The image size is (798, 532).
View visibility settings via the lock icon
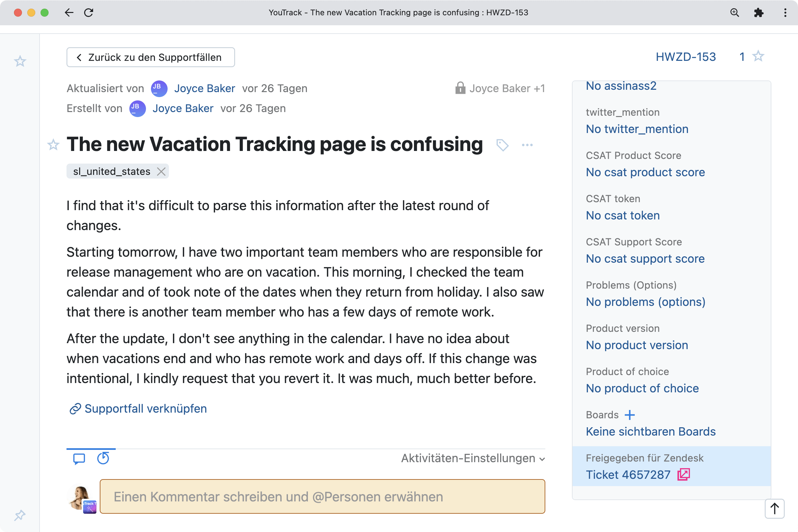click(x=460, y=88)
